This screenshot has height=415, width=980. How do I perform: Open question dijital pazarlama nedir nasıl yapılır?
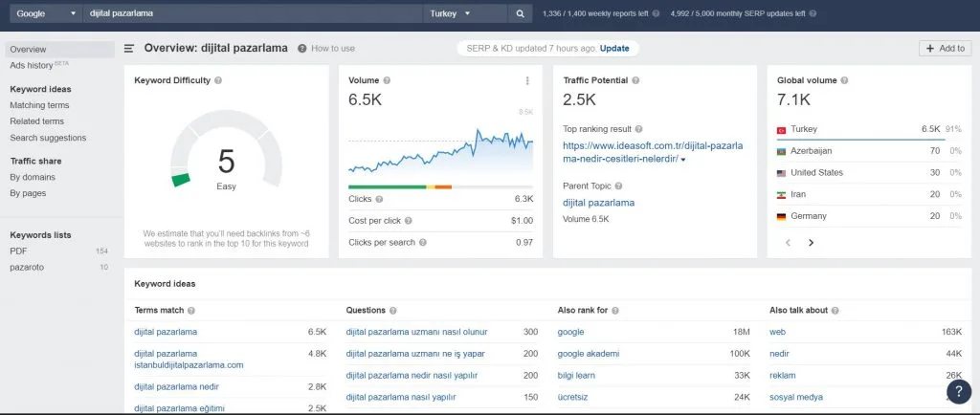[x=412, y=376]
